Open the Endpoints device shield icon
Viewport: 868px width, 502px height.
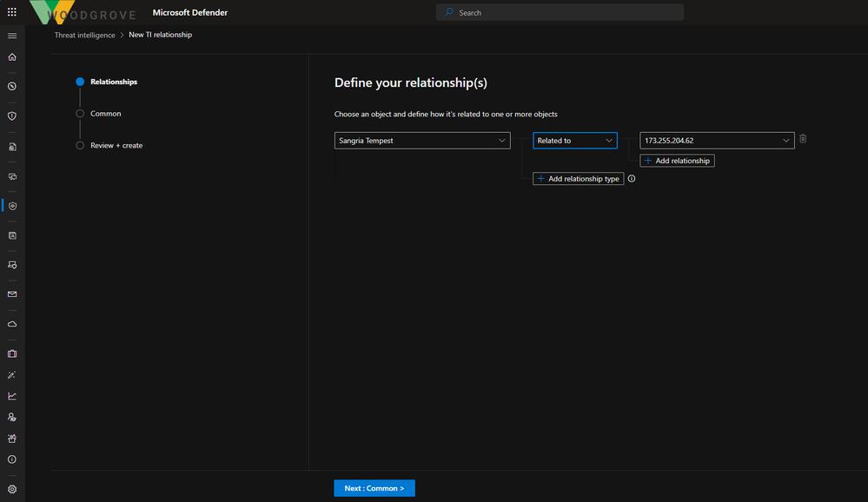(x=12, y=265)
